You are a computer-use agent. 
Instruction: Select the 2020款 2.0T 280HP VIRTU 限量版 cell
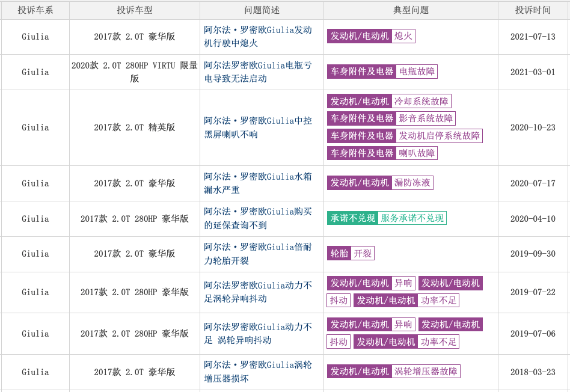pos(135,72)
